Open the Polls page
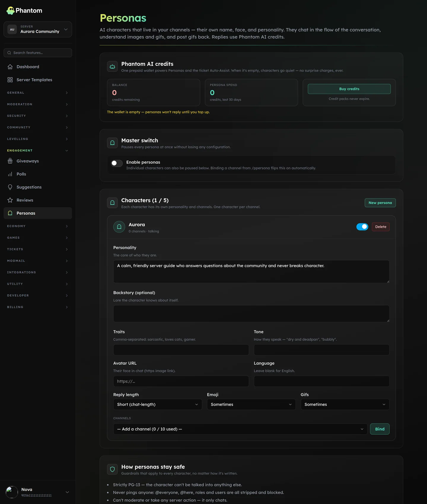This screenshot has height=504, width=427. [x=38, y=174]
